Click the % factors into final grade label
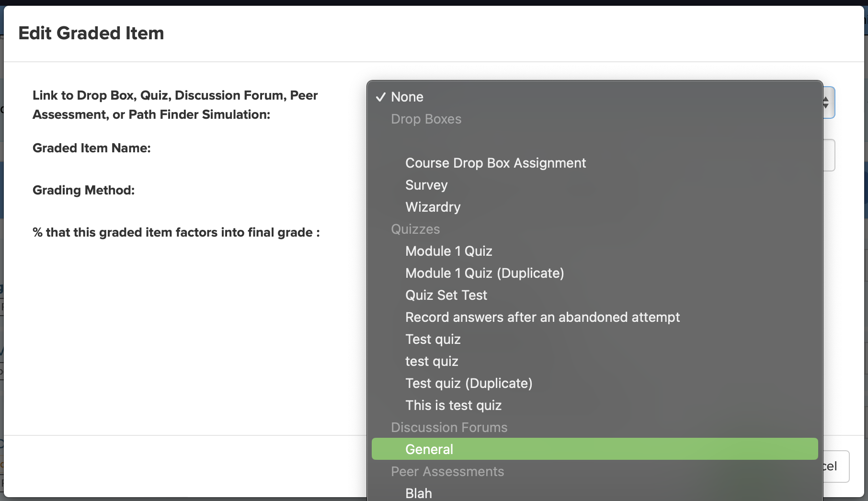 point(176,232)
